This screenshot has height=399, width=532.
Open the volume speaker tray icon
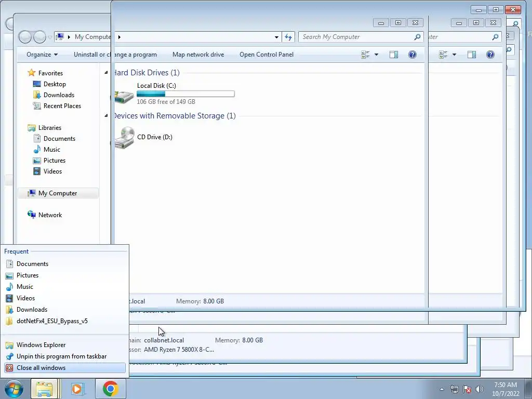[480, 389]
